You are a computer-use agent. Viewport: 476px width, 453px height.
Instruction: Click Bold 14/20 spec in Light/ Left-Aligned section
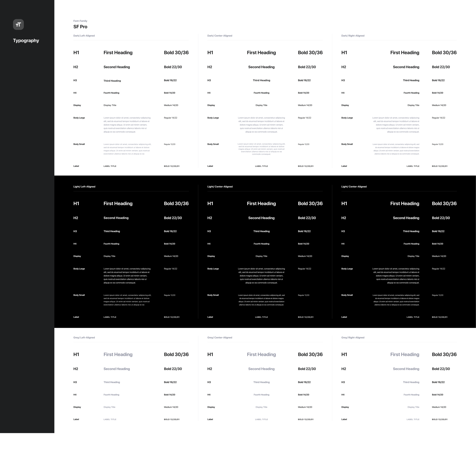(x=169, y=244)
